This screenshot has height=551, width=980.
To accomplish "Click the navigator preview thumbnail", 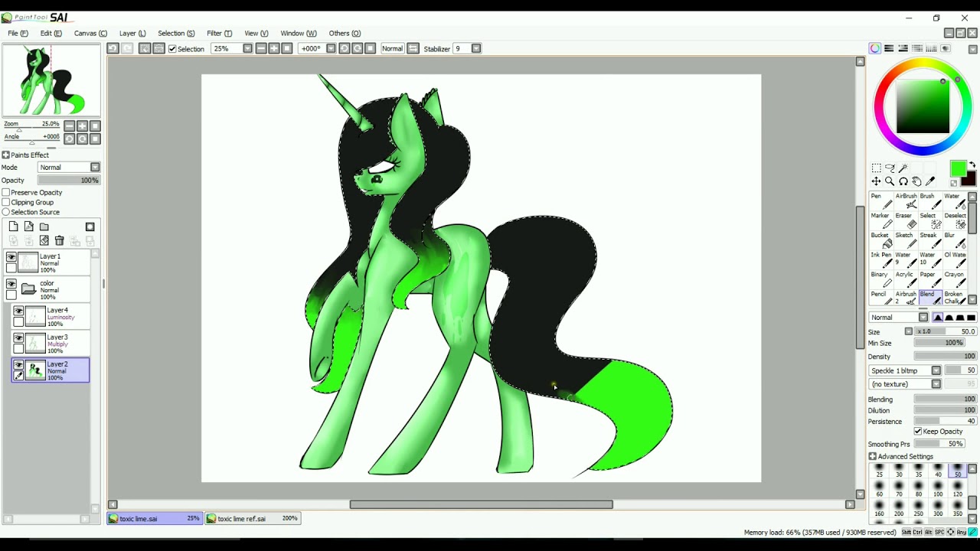I will point(51,80).
